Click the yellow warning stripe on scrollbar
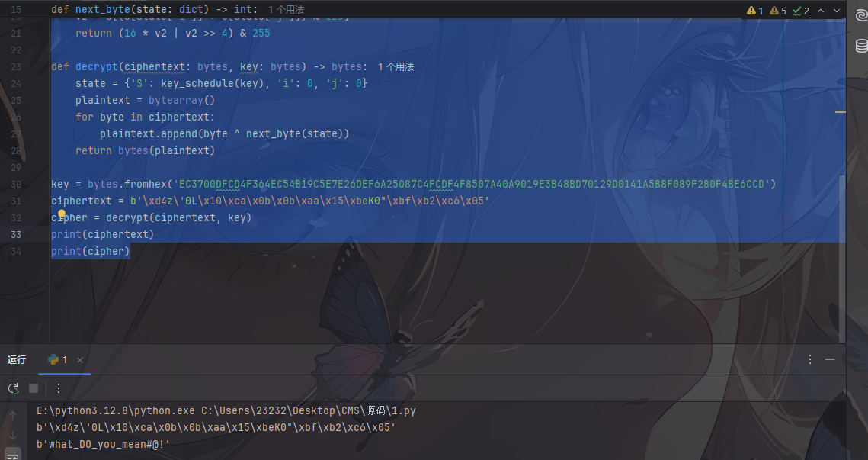868x460 pixels. click(x=841, y=112)
